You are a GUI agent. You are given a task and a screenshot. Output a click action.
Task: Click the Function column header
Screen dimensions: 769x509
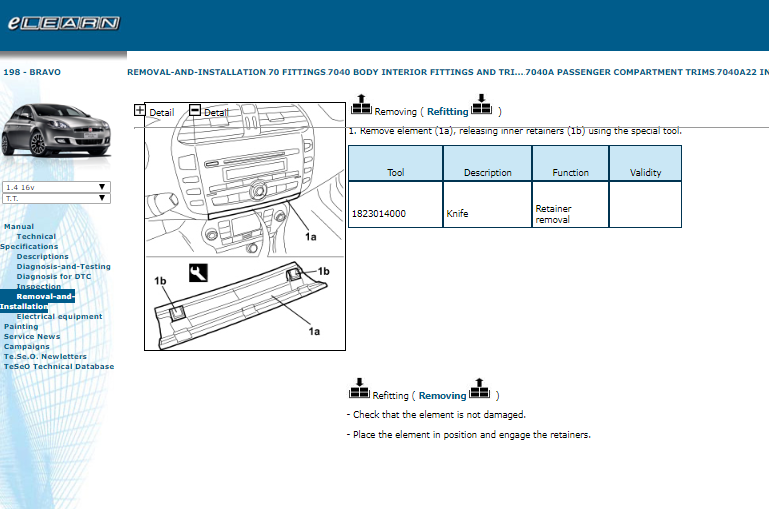pos(570,164)
